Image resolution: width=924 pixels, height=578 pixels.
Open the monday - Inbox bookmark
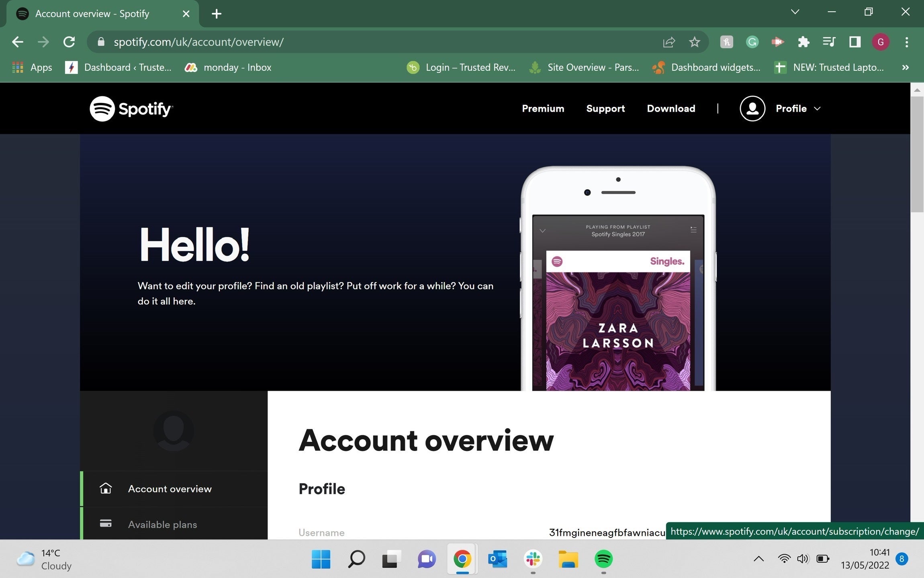click(228, 68)
